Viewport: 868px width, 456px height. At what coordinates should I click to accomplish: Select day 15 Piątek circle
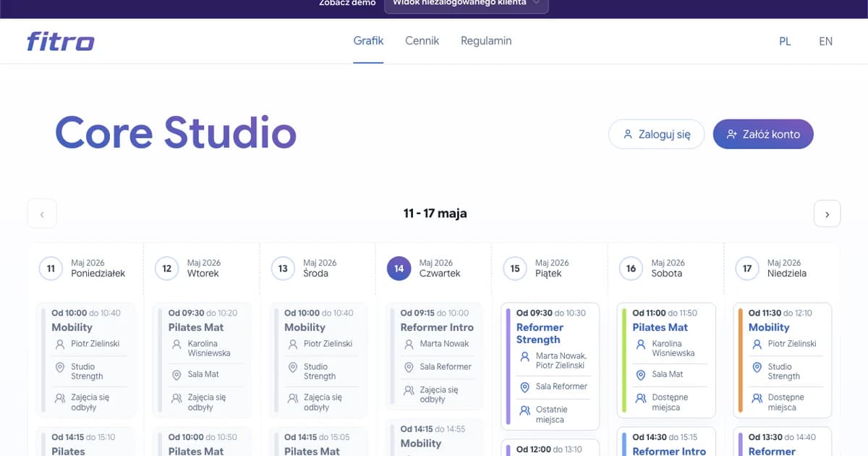coord(515,269)
